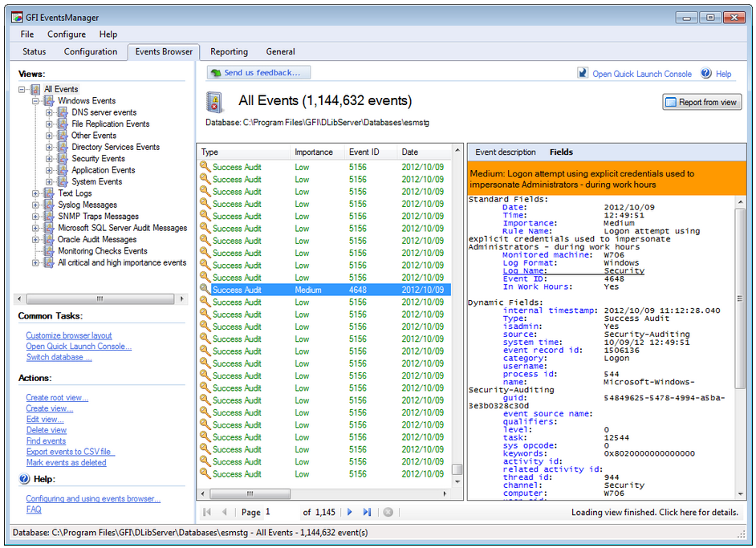Open the Customize browser layout link
Image resolution: width=756 pixels, height=548 pixels.
click(x=69, y=335)
